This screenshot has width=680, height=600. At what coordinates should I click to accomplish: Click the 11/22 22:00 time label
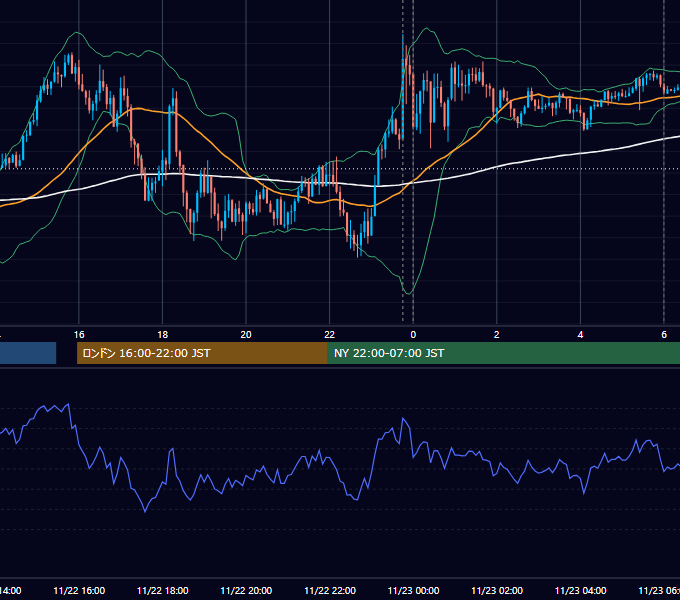click(x=330, y=590)
